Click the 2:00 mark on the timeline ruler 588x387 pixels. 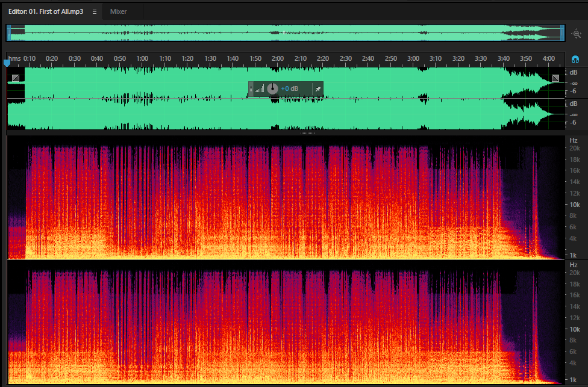tap(278, 58)
